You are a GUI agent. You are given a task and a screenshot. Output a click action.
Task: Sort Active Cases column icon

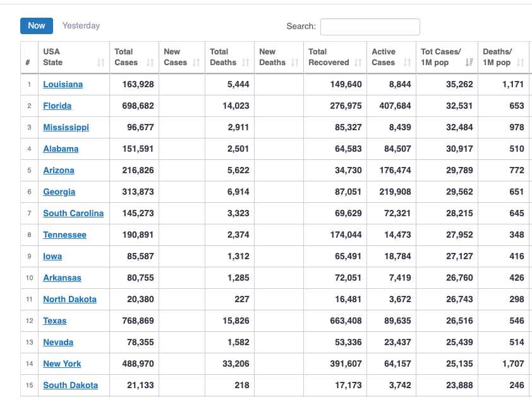407,63
